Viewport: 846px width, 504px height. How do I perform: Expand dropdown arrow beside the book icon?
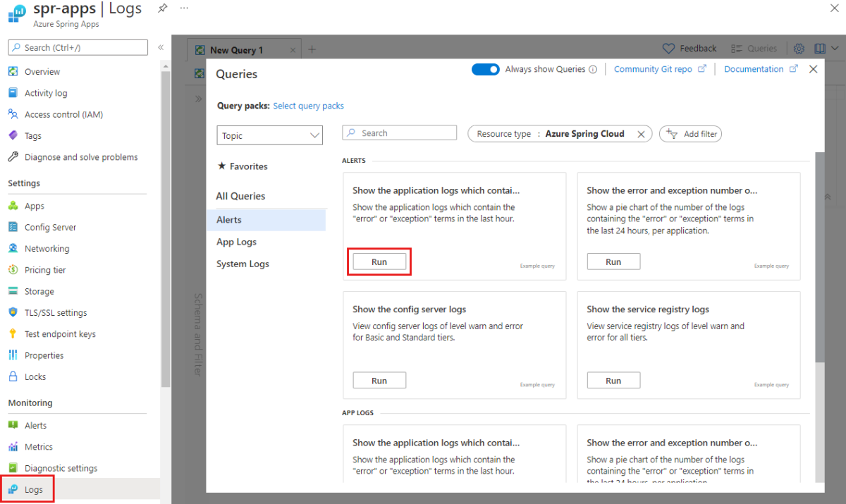pyautogui.click(x=835, y=49)
